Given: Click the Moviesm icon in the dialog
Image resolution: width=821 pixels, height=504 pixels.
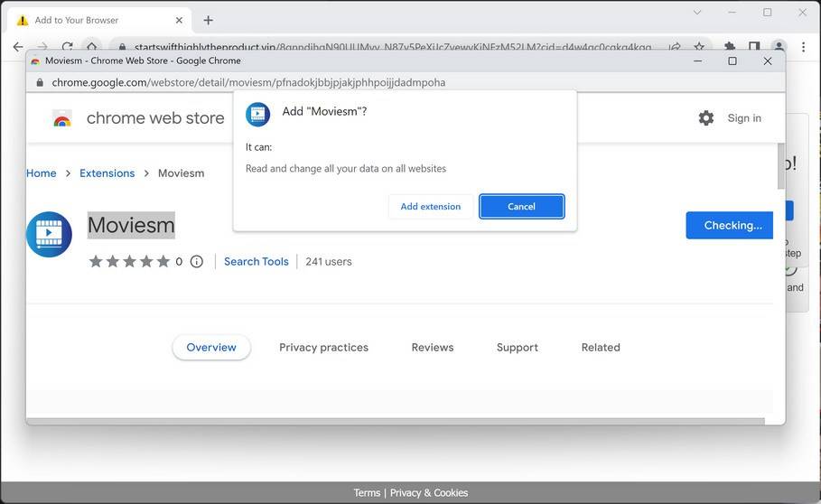Looking at the screenshot, I should (x=257, y=114).
